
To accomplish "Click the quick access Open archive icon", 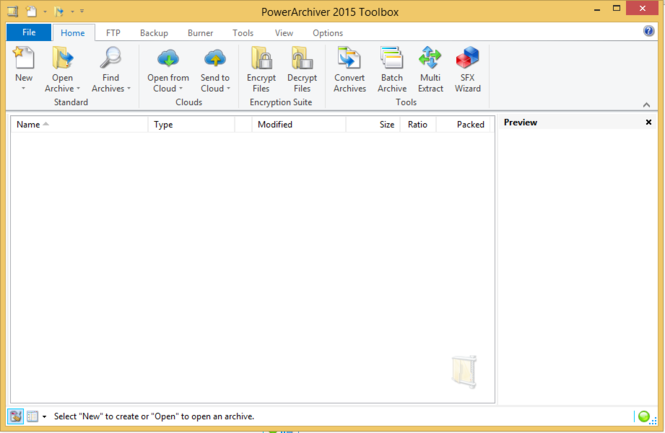I will pyautogui.click(x=59, y=11).
